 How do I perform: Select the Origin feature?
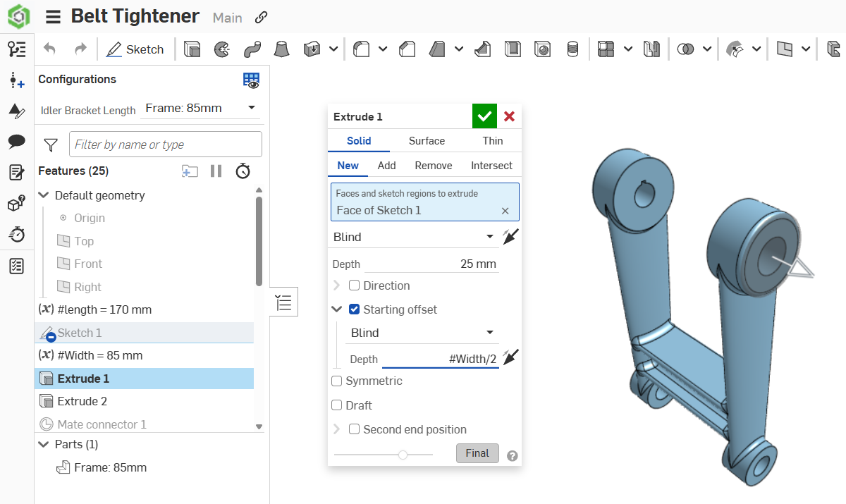89,219
